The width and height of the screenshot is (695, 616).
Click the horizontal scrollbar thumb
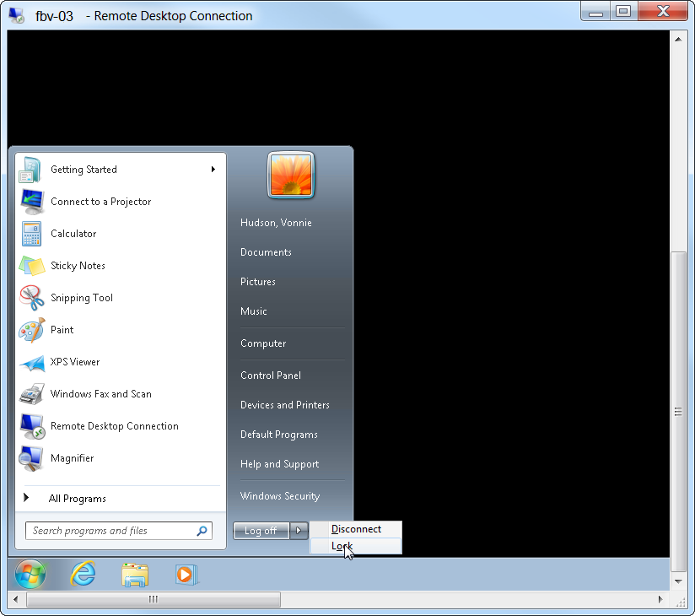(x=154, y=600)
